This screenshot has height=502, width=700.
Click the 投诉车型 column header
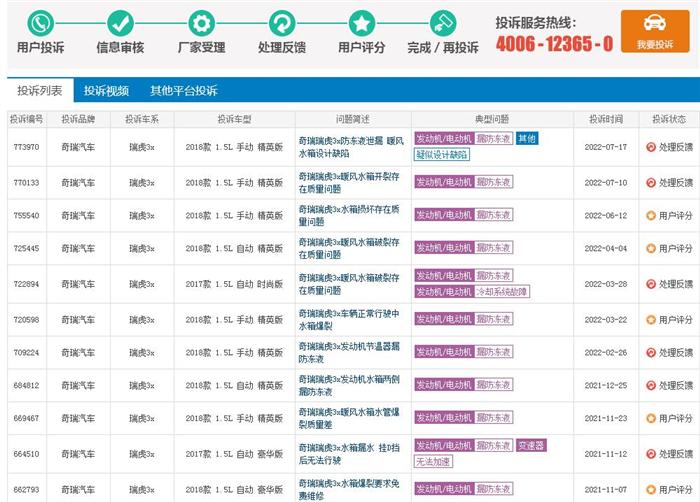(234, 119)
